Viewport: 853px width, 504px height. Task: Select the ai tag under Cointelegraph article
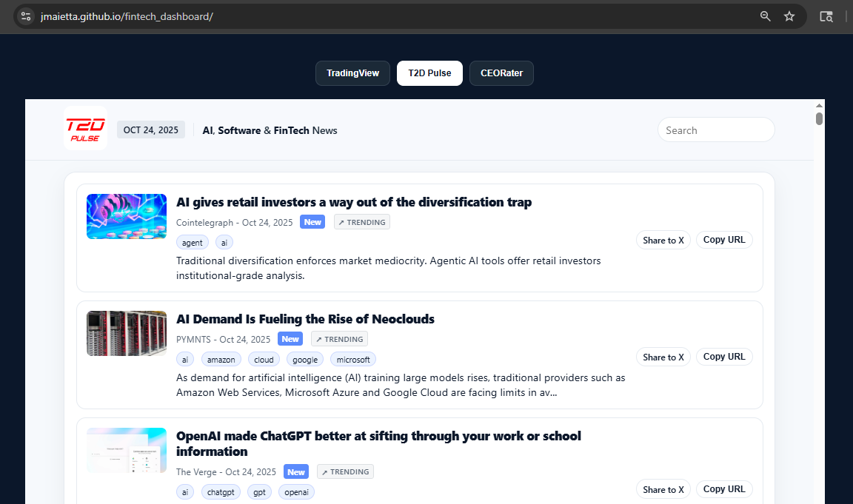[x=224, y=243]
